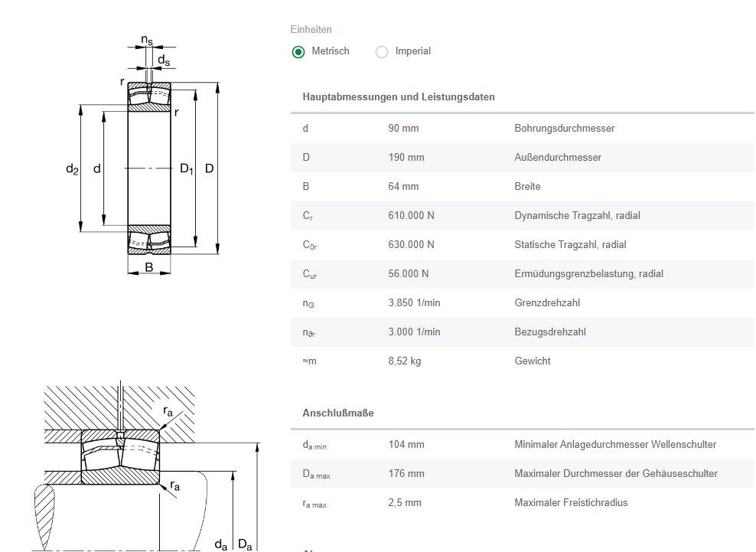Click the Gehäuseschulter maximum diameter 176 mm
The width and height of the screenshot is (756, 552).
(406, 474)
